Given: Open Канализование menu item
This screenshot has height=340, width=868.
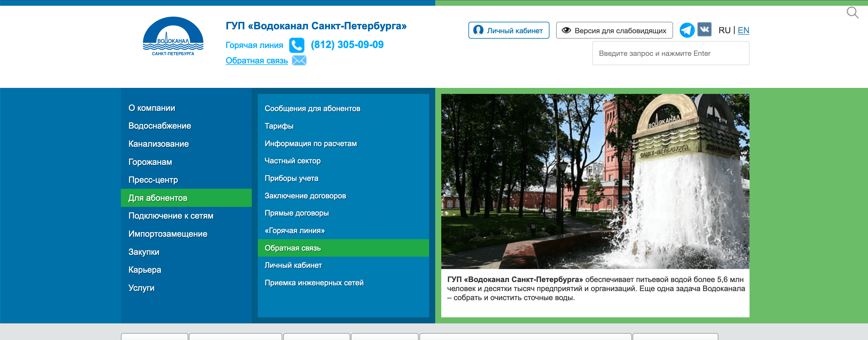Looking at the screenshot, I should [158, 144].
